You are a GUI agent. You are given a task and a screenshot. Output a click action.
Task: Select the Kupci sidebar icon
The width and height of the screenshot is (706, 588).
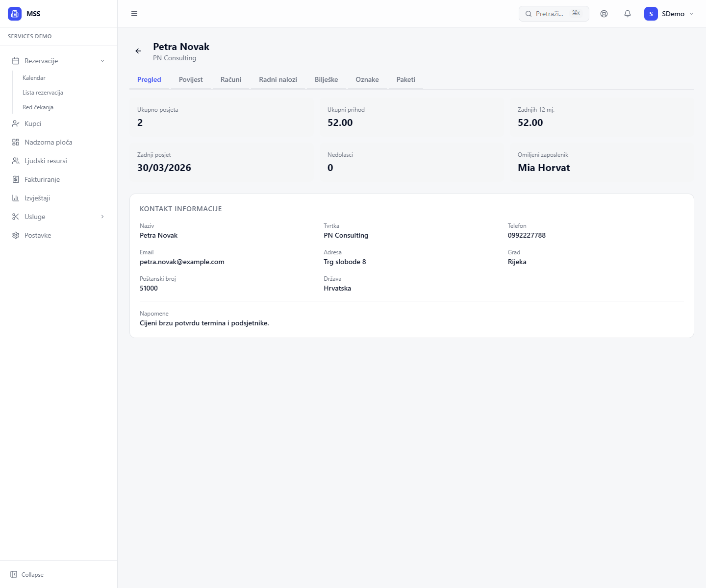[15, 123]
